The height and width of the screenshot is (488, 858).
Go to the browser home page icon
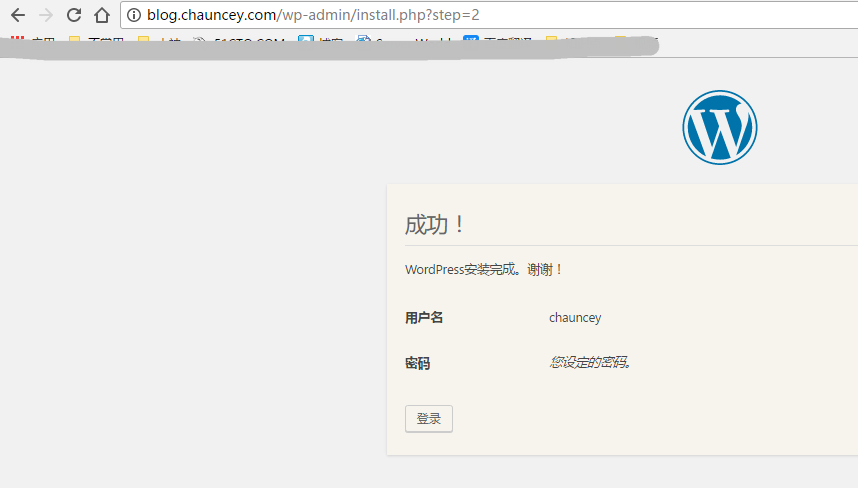[102, 15]
